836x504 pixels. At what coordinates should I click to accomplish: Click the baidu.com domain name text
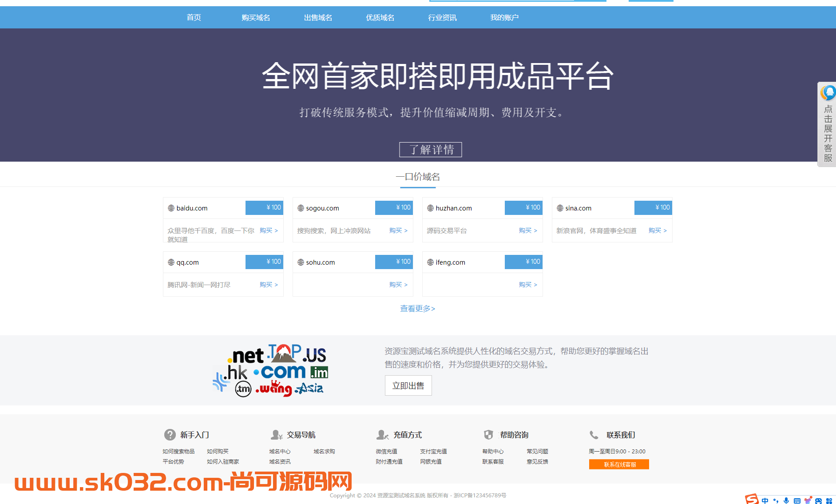tap(192, 208)
